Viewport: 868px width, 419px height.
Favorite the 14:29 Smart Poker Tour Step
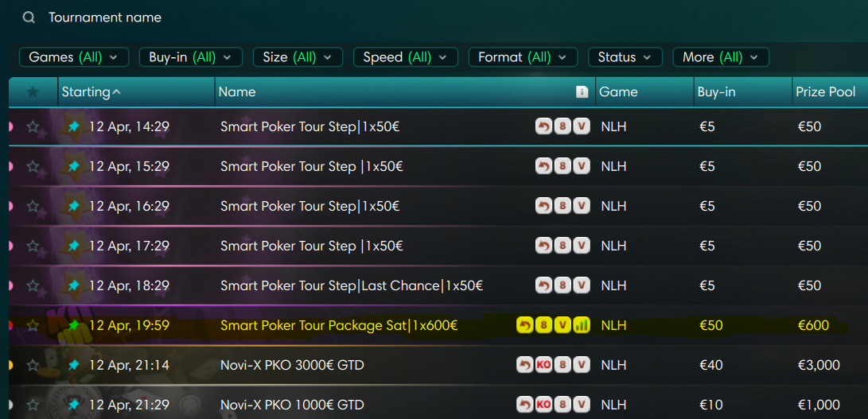tap(33, 126)
